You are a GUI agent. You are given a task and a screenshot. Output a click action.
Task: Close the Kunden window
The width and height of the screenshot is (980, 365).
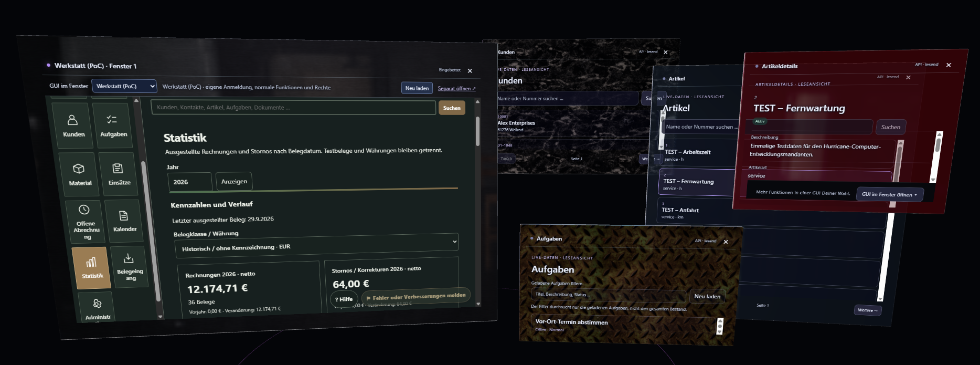pyautogui.click(x=666, y=53)
